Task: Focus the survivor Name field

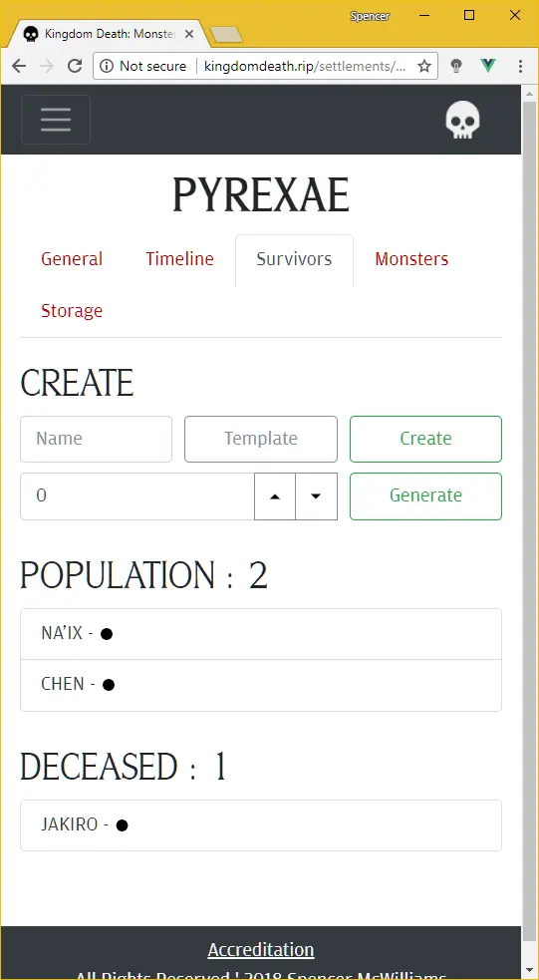Action: 97,439
